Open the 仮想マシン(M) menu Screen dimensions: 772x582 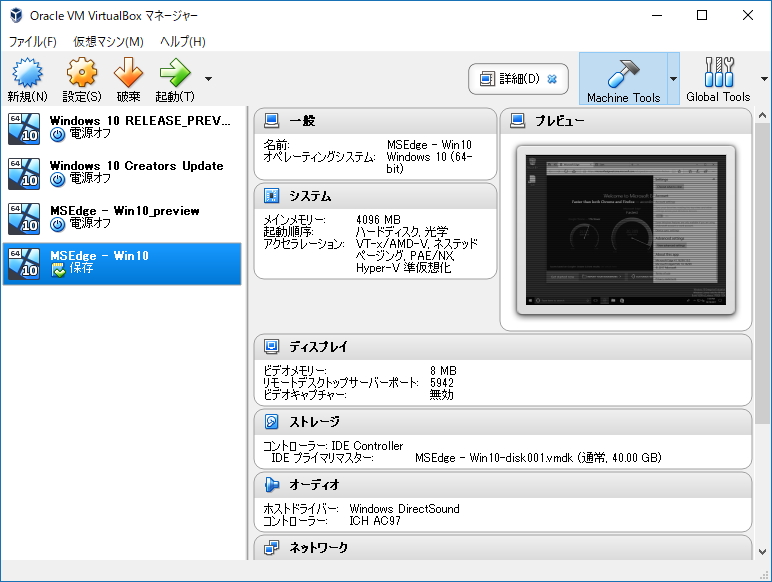(x=108, y=42)
